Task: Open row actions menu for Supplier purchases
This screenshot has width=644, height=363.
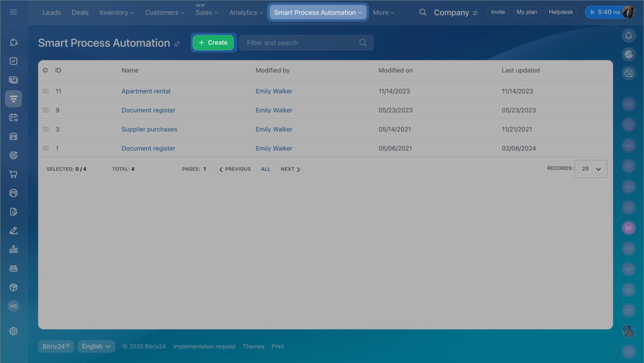Action: (46, 129)
